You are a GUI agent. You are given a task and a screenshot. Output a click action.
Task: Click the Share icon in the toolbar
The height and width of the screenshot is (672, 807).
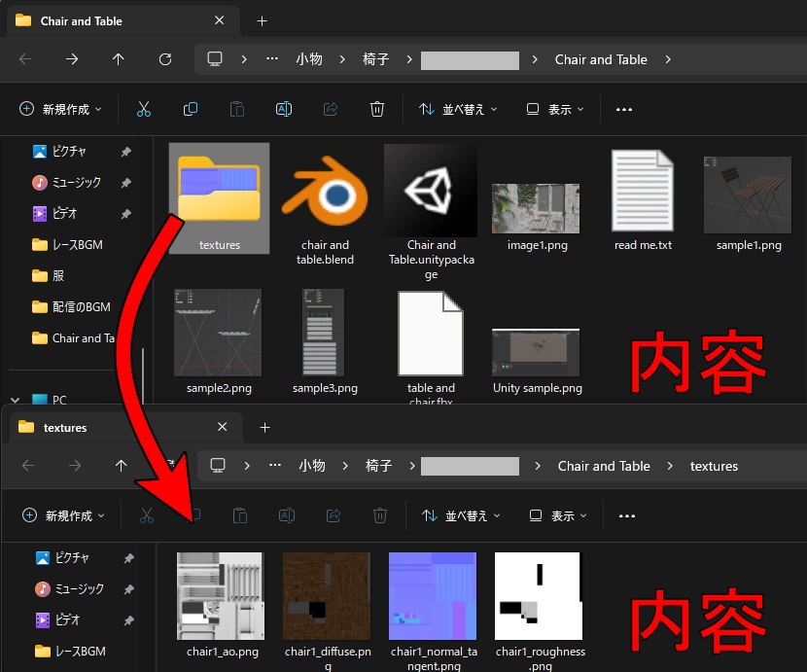[331, 109]
